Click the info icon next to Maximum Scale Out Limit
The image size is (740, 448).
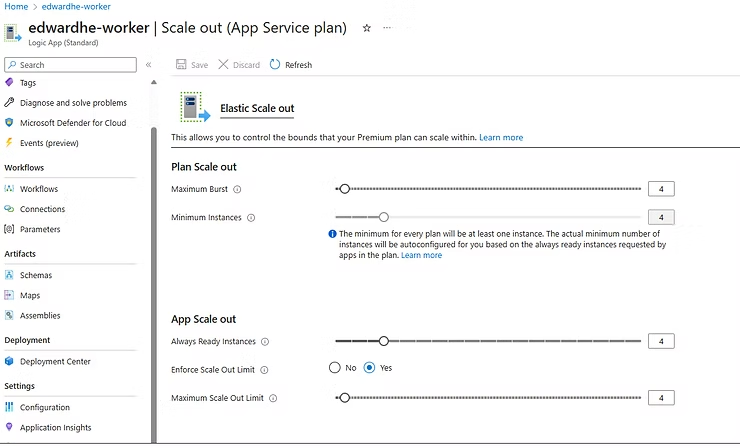point(273,398)
